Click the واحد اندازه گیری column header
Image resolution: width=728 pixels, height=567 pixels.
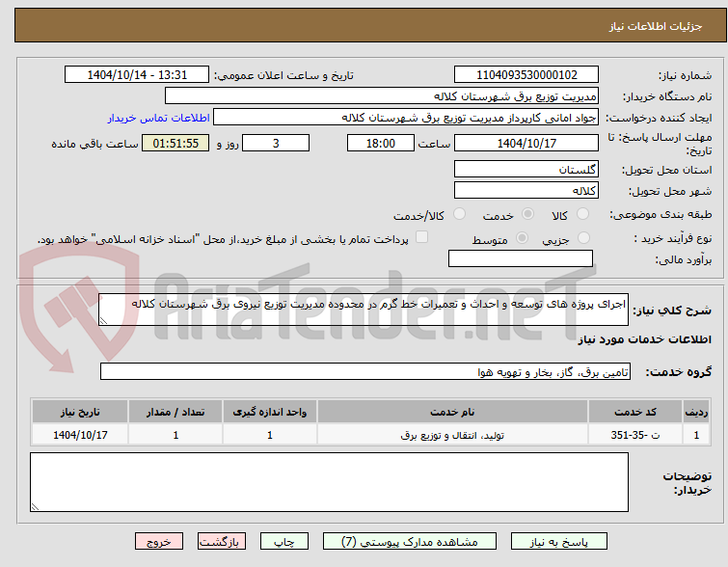270,412
